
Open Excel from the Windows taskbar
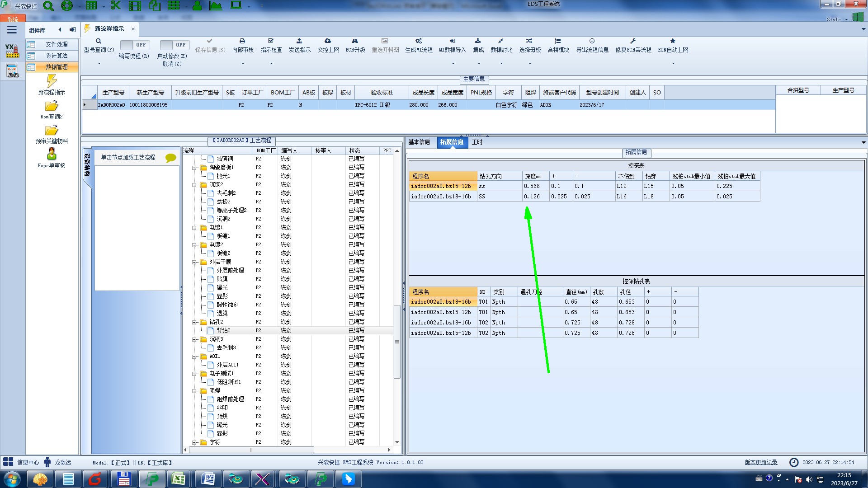tap(179, 479)
